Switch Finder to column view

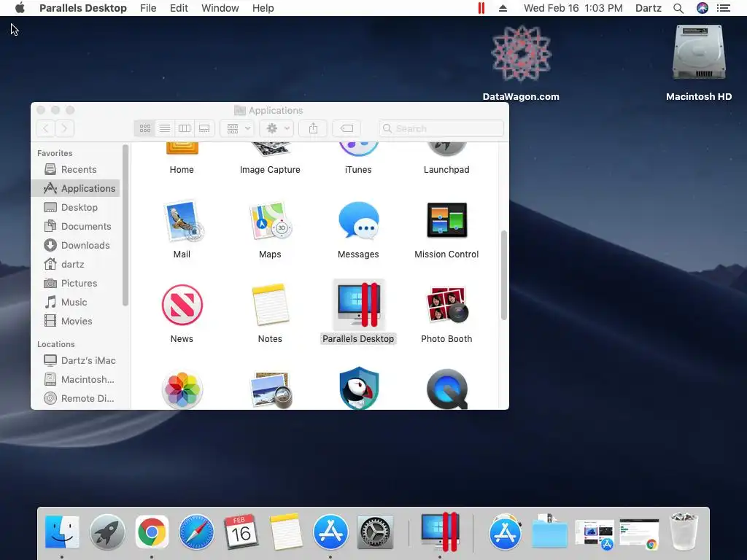pos(185,128)
